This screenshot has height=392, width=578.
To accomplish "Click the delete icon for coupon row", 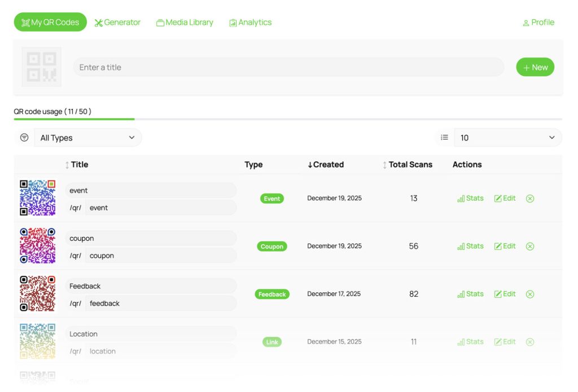I will coord(529,246).
